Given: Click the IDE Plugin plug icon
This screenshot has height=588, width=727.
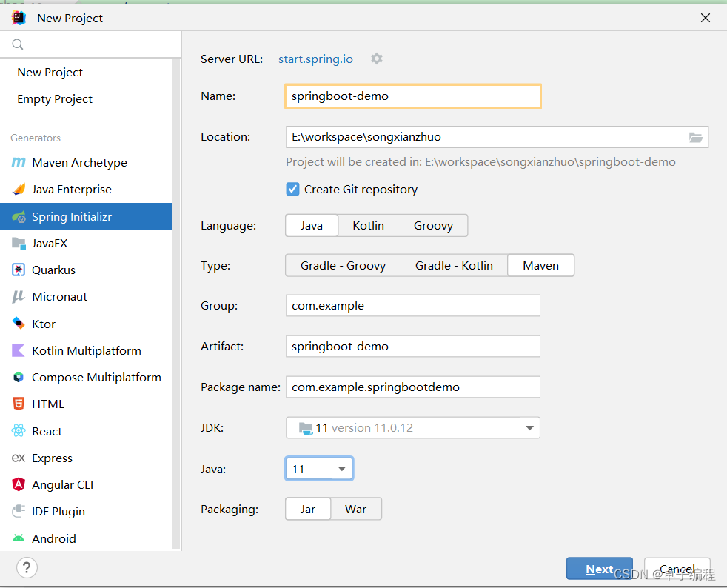Looking at the screenshot, I should click(19, 511).
